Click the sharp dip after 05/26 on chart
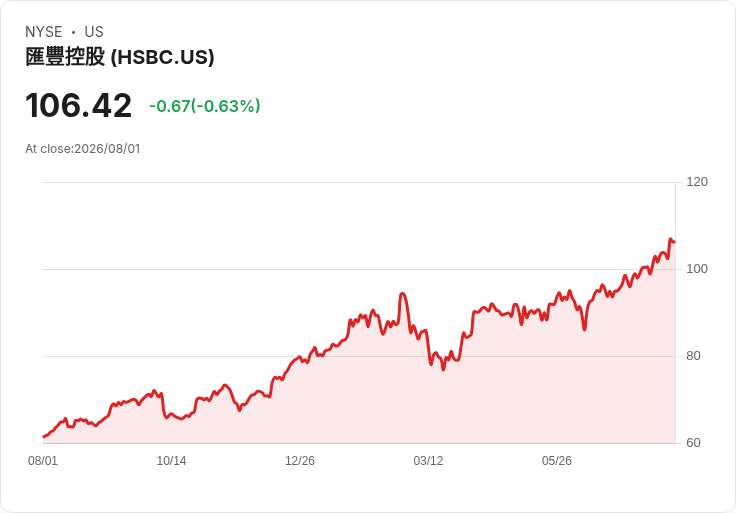The height and width of the screenshot is (513, 736). [584, 329]
